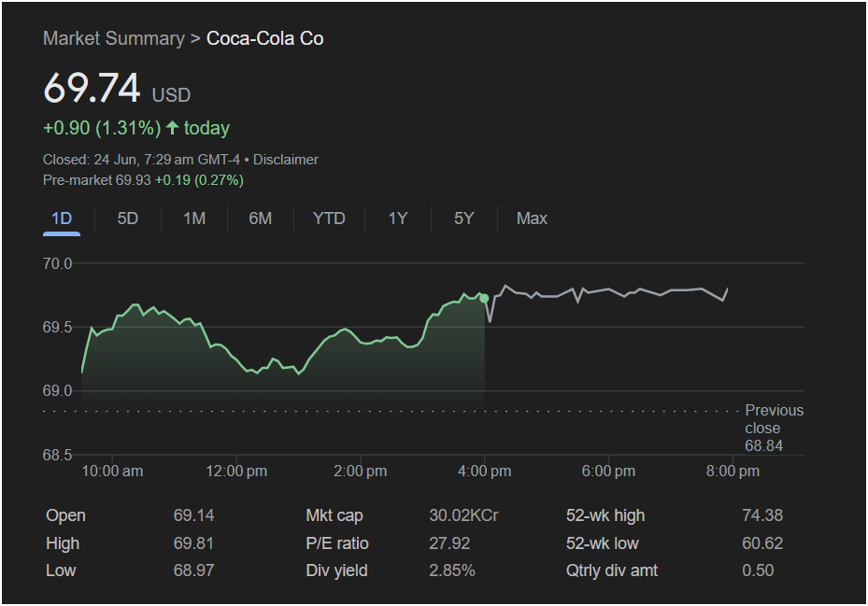The height and width of the screenshot is (606, 868).
Task: Switch to the 6M range tab
Action: [x=261, y=218]
